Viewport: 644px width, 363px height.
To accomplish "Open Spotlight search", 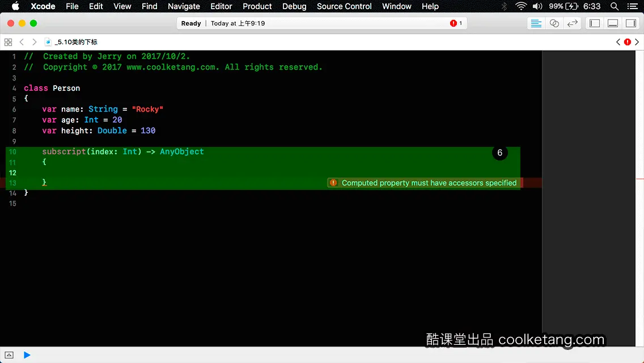I will tap(615, 6).
